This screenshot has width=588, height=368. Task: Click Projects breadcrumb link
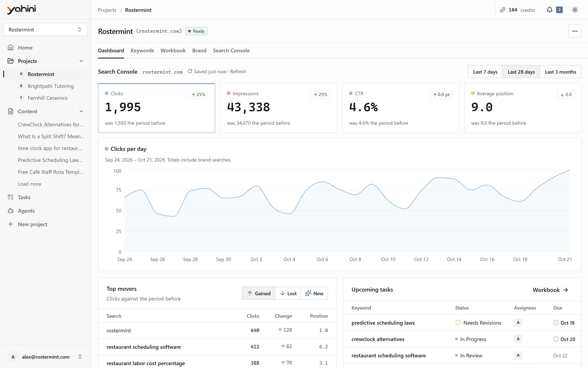(x=107, y=10)
